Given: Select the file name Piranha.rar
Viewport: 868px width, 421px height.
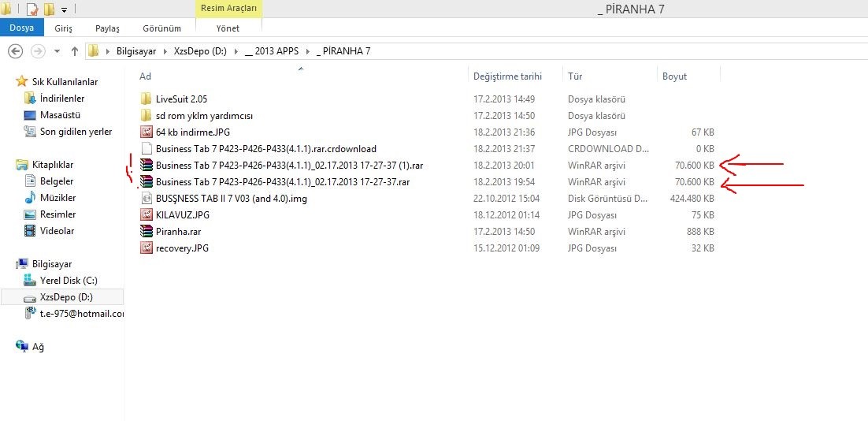Looking at the screenshot, I should tap(178, 232).
